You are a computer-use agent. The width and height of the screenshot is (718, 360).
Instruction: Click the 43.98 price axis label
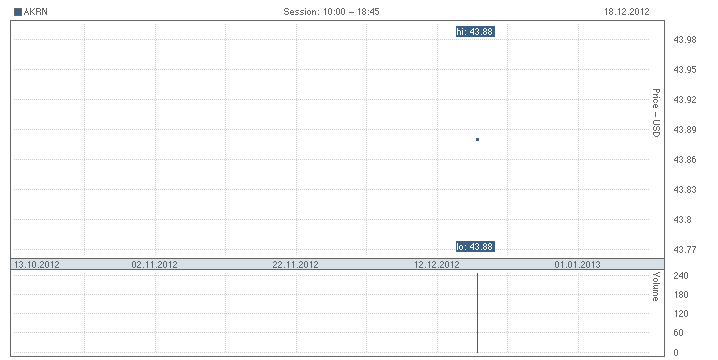685,40
